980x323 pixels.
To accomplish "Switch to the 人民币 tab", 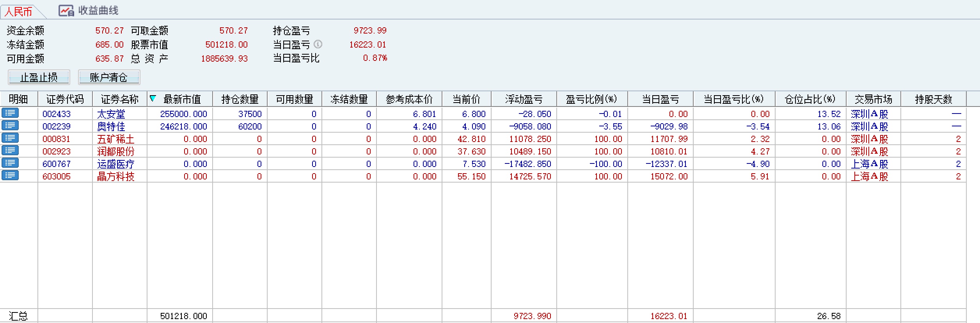I will click(18, 12).
